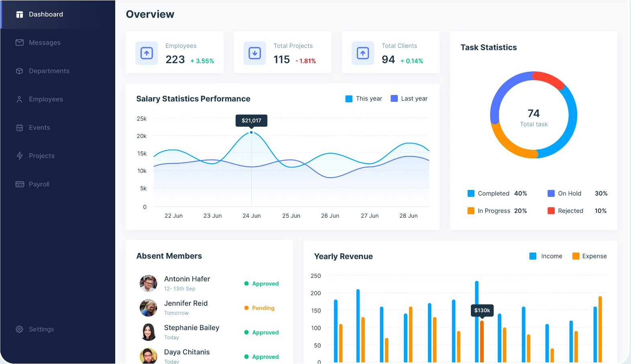Screen dimensions: 631x364
Task: Toggle the Expense legend in Yearly Revenue
Action: click(589, 256)
